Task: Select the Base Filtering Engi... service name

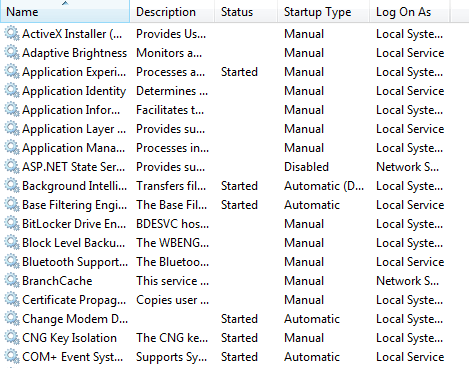Action: click(x=75, y=205)
